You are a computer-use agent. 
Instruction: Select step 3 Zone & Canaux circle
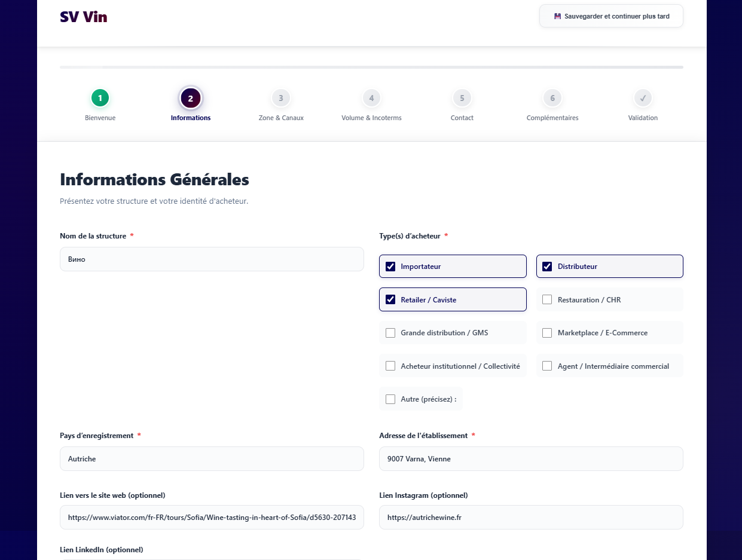tap(280, 98)
